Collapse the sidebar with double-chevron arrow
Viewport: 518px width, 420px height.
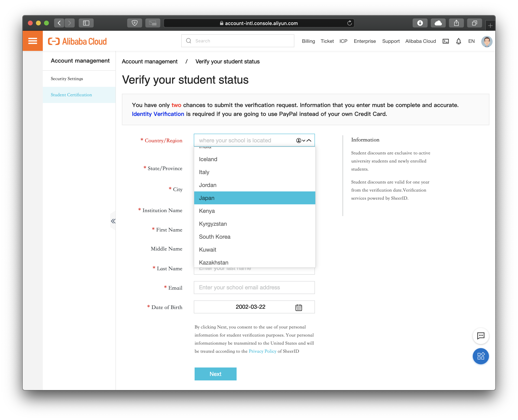(113, 221)
